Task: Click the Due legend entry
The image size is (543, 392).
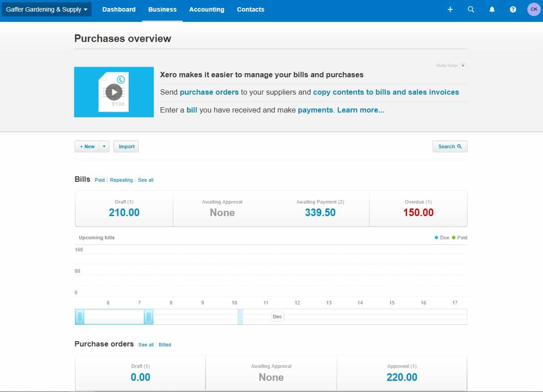Action: (x=442, y=238)
